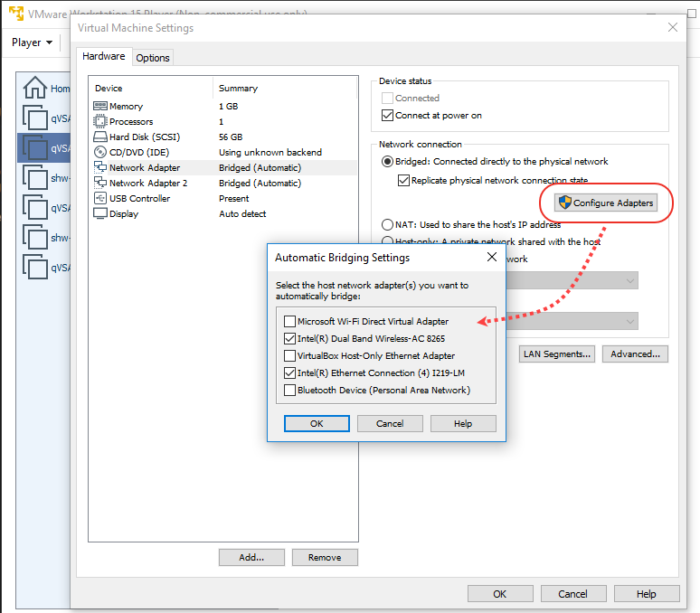Click OK in Automatic Bridging Settings
The image size is (700, 613).
[x=317, y=423]
